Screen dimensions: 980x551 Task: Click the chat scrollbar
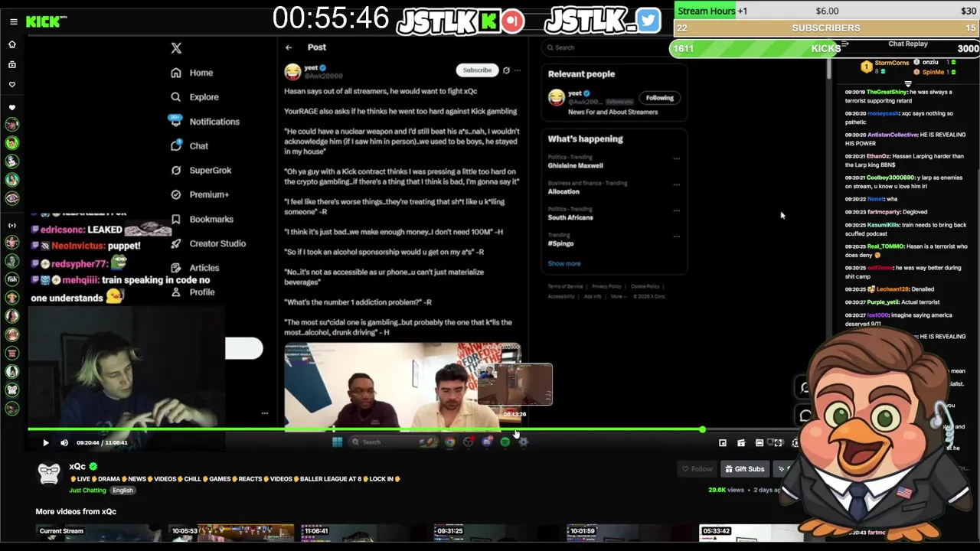[830, 69]
